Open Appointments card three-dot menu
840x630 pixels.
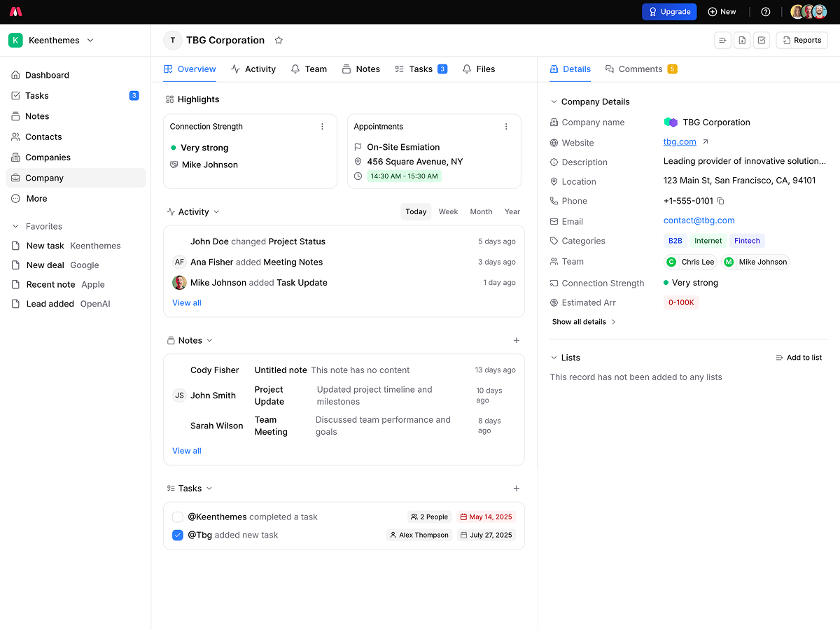(x=506, y=127)
